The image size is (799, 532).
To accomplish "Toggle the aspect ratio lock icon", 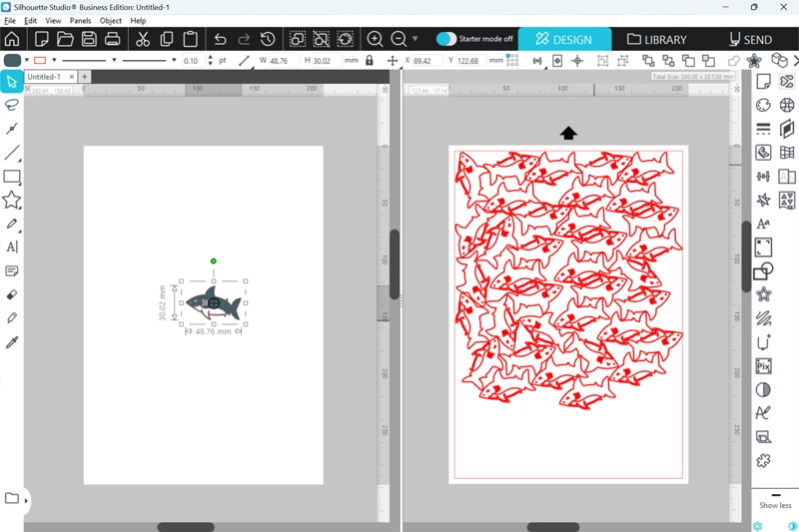I will [370, 61].
